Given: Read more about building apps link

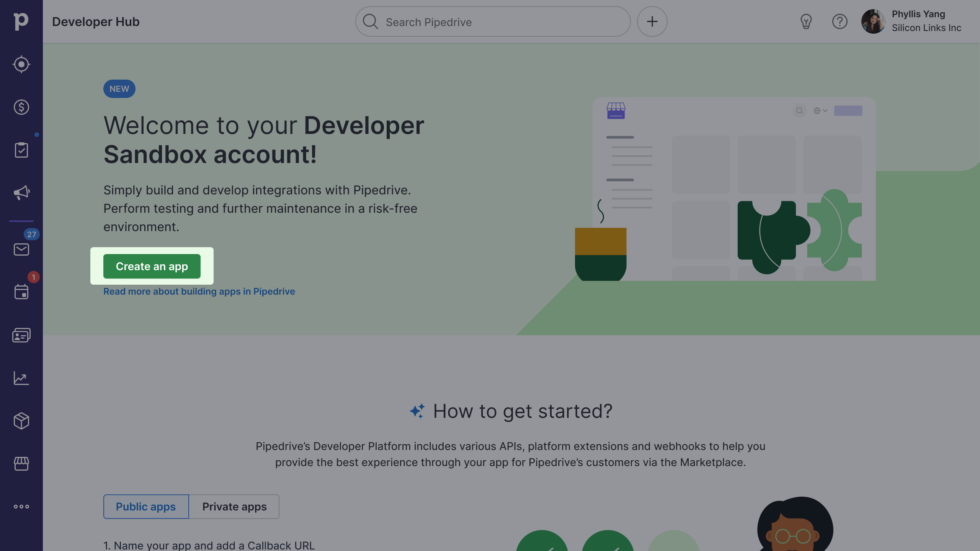Looking at the screenshot, I should pyautogui.click(x=199, y=291).
